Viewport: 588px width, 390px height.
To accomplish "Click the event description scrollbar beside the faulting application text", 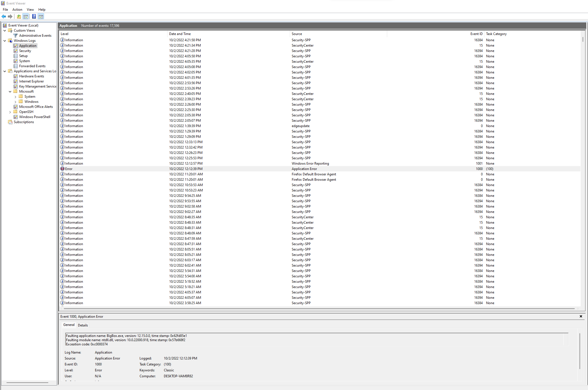I will coord(566,339).
